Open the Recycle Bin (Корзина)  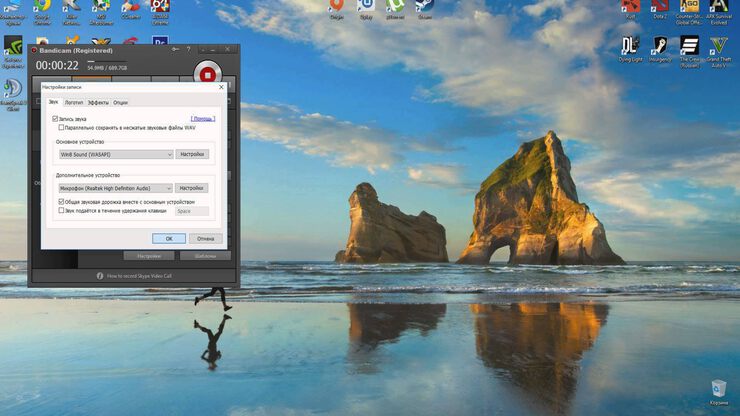719,392
